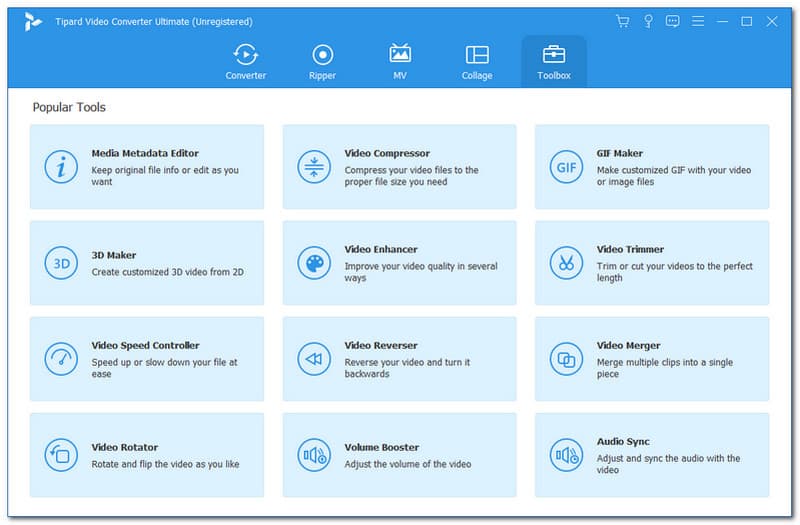Select the Video Reverser rewind icon
800x525 pixels.
point(314,359)
